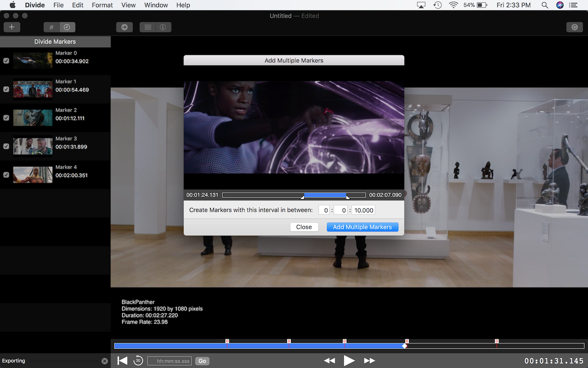This screenshot has height=368, width=588.
Task: Open the Edit menu
Action: 78,5
